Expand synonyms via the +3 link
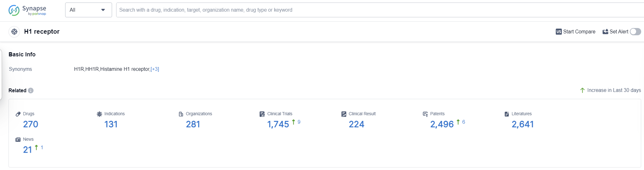The height and width of the screenshot is (170, 644). (155, 69)
